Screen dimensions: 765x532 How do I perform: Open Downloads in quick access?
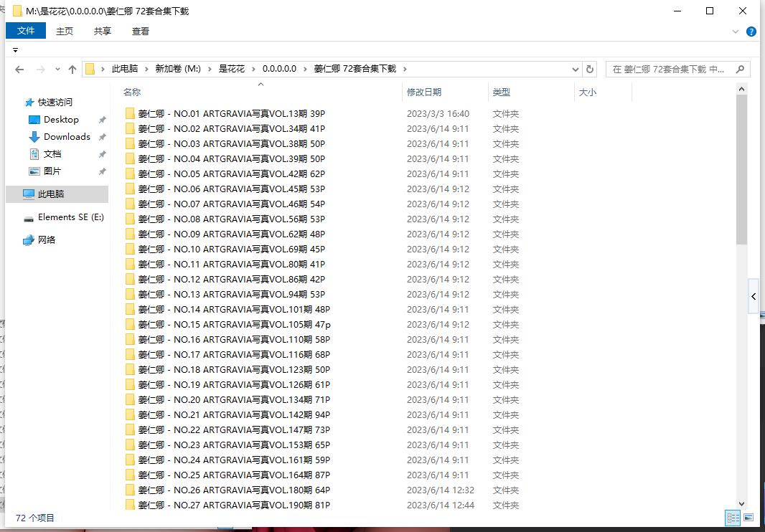click(67, 136)
